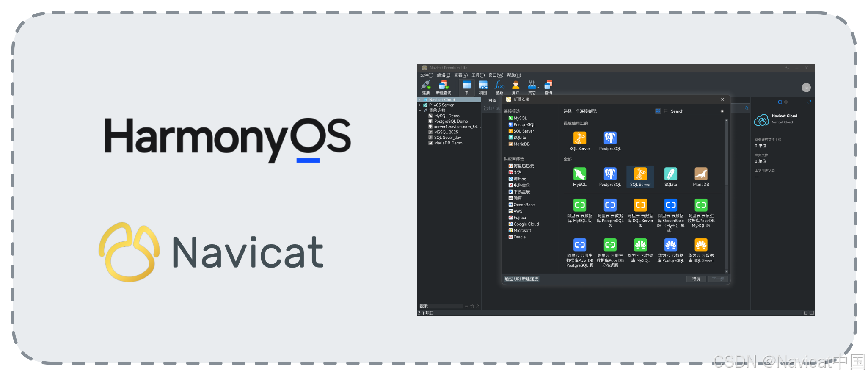
Task: Select 阿里云 PolarDB PostgreSQL 版 connection
Action: coord(579,253)
